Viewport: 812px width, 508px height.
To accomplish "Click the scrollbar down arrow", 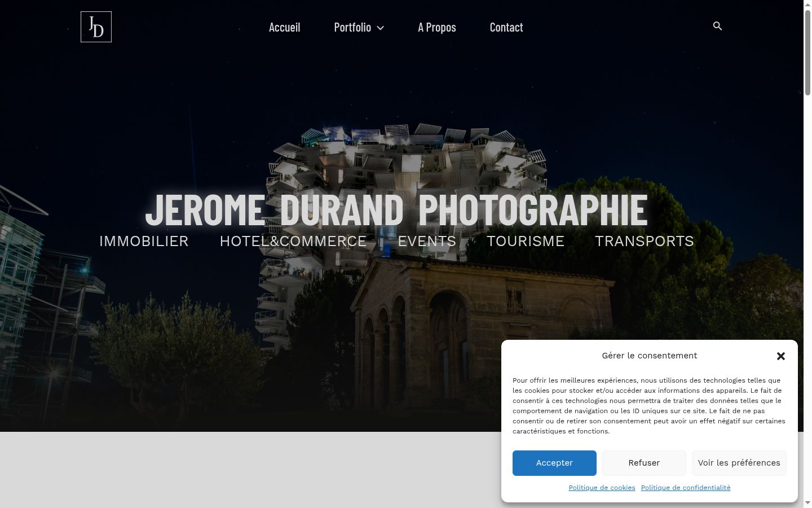I will (x=807, y=502).
